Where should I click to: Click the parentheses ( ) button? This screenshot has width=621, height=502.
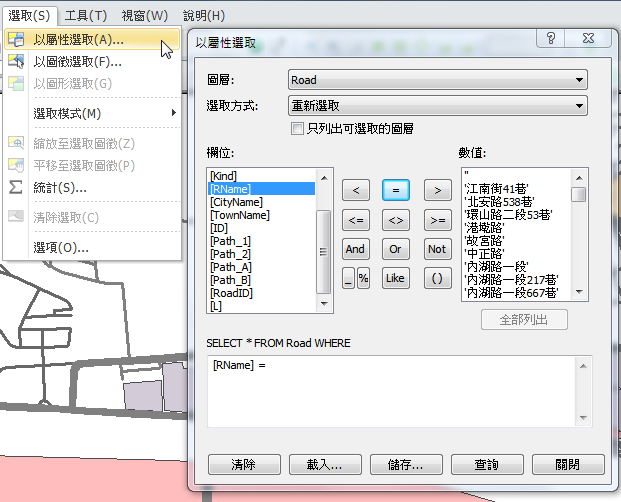[x=437, y=278]
